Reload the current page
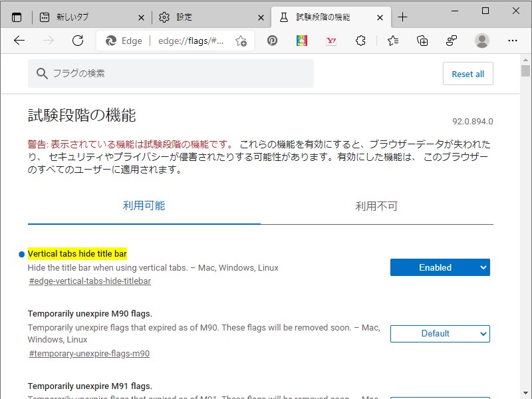The width and height of the screenshot is (532, 399). click(78, 40)
